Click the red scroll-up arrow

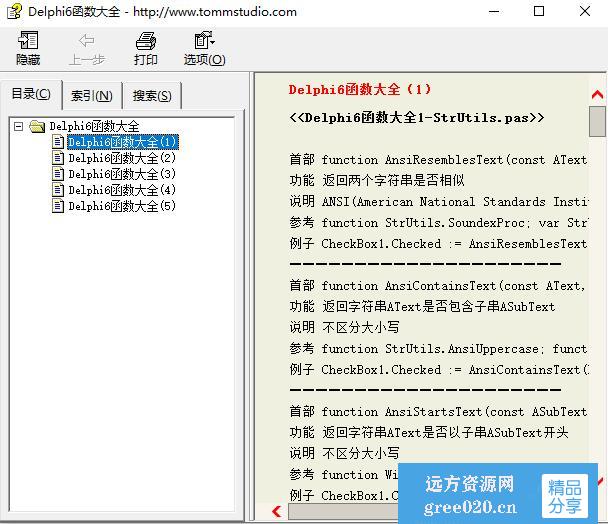pos(597,94)
